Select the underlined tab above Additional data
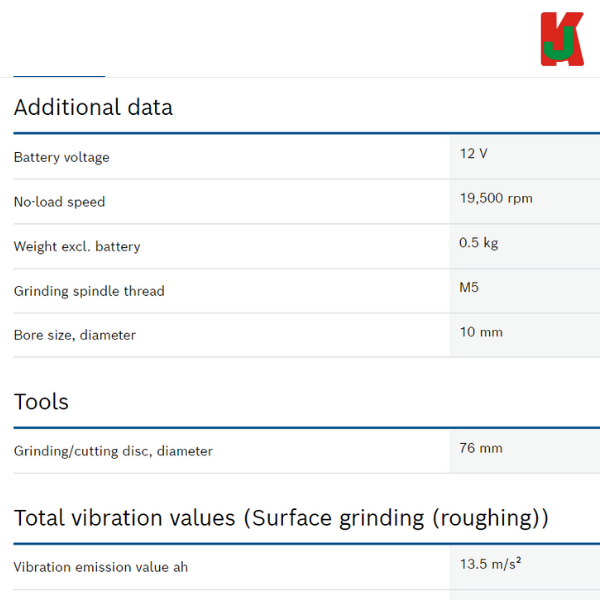The image size is (600, 600). [59, 76]
